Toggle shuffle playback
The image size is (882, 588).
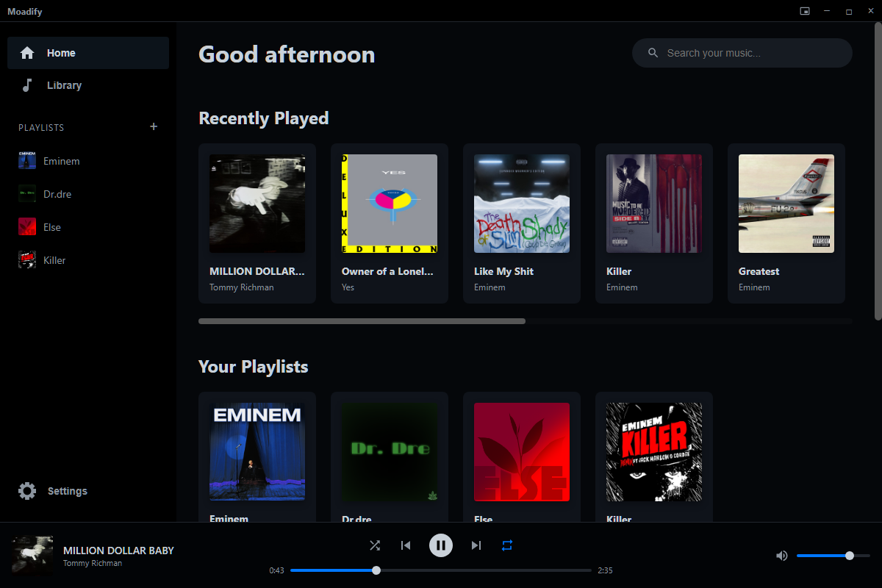point(375,545)
